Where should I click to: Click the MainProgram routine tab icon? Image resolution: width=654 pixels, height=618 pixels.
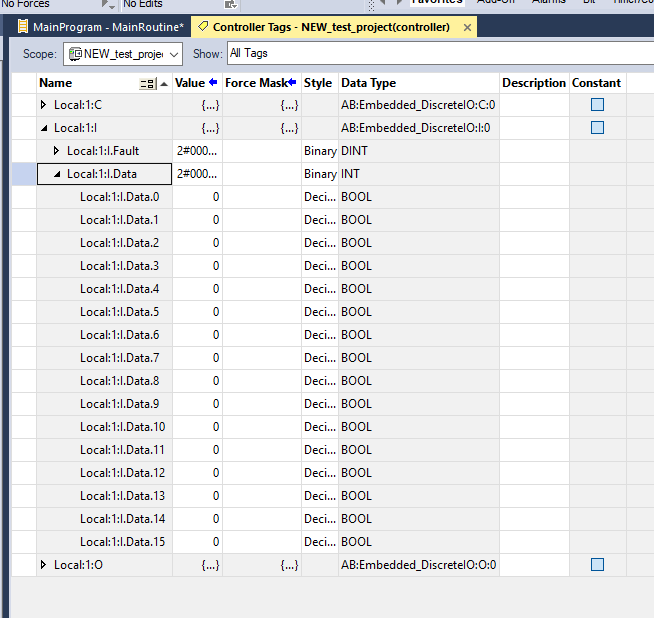point(23,27)
